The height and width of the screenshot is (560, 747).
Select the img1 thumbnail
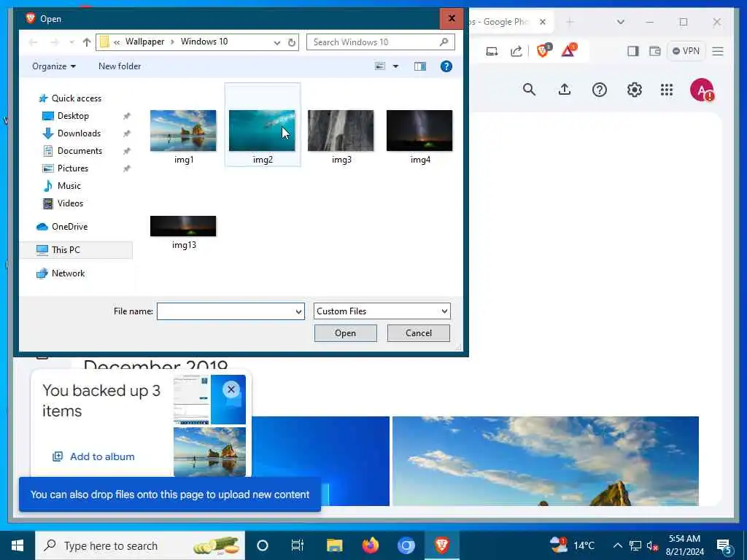[183, 131]
